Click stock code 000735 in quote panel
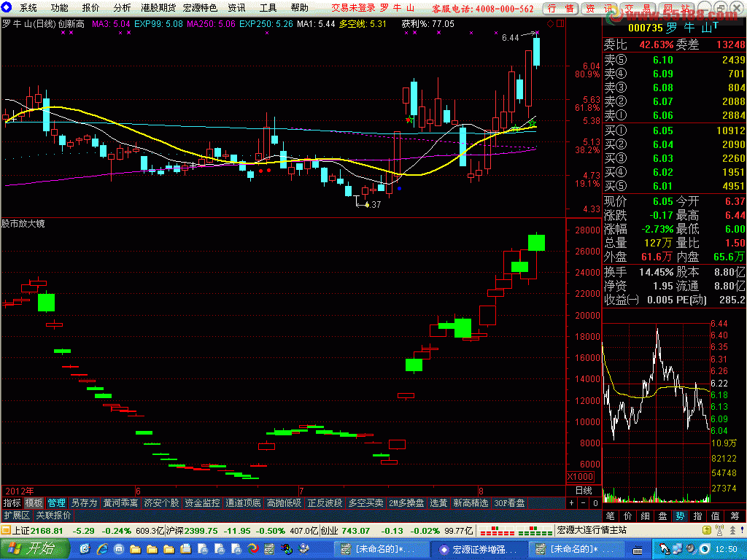The width and height of the screenshot is (747, 560). (645, 28)
